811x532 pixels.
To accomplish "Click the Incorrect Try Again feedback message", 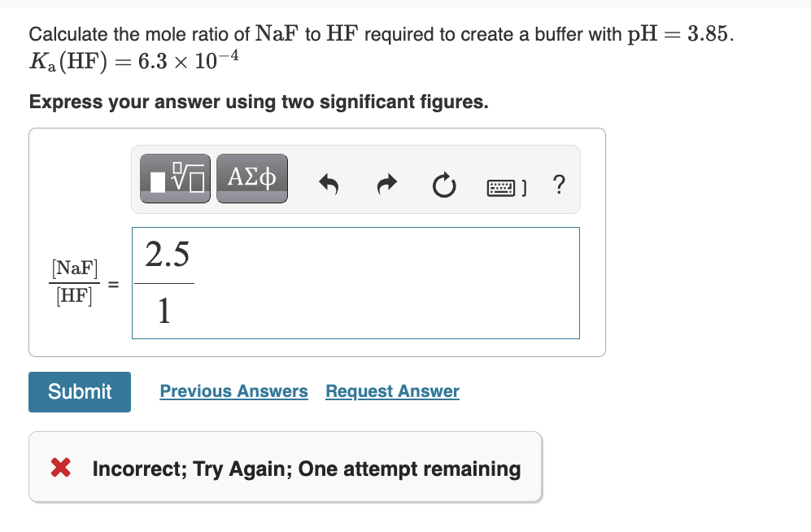I will tap(305, 469).
